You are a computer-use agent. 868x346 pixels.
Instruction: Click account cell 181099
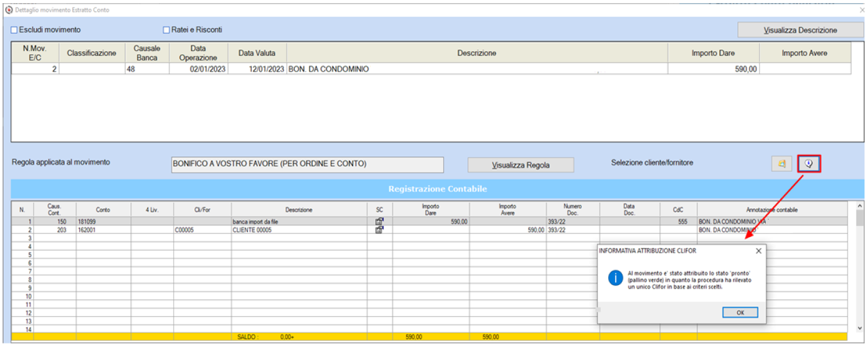pyautogui.click(x=103, y=221)
